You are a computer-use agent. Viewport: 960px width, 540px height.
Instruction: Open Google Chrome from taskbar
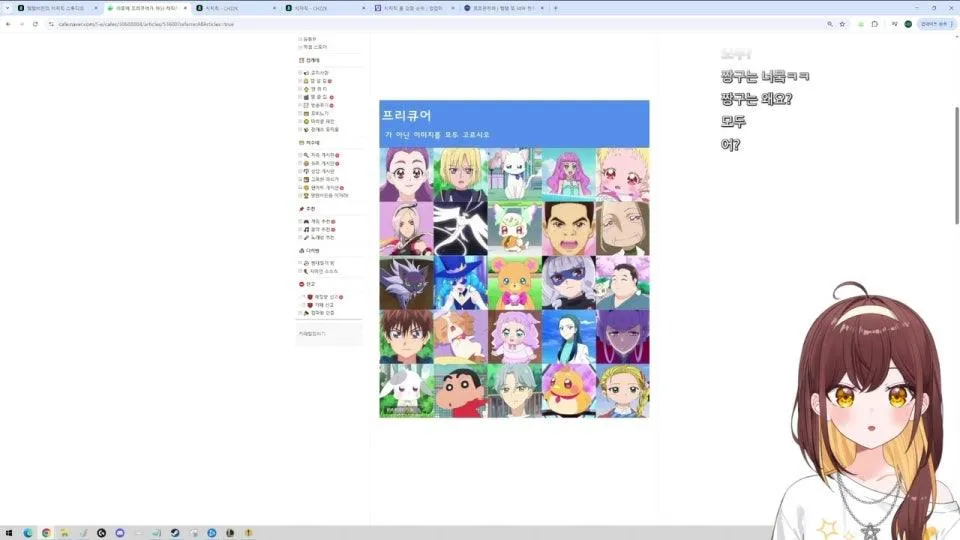pyautogui.click(x=46, y=533)
